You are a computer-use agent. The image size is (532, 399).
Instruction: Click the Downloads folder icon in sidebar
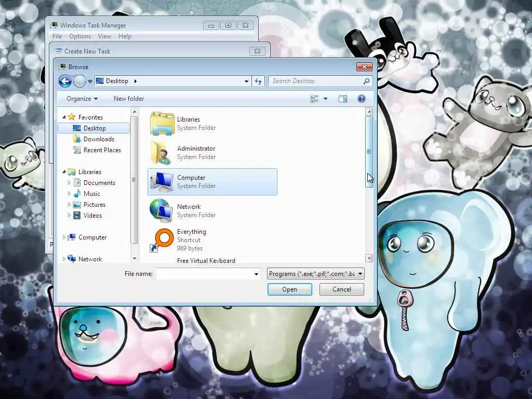tap(77, 139)
